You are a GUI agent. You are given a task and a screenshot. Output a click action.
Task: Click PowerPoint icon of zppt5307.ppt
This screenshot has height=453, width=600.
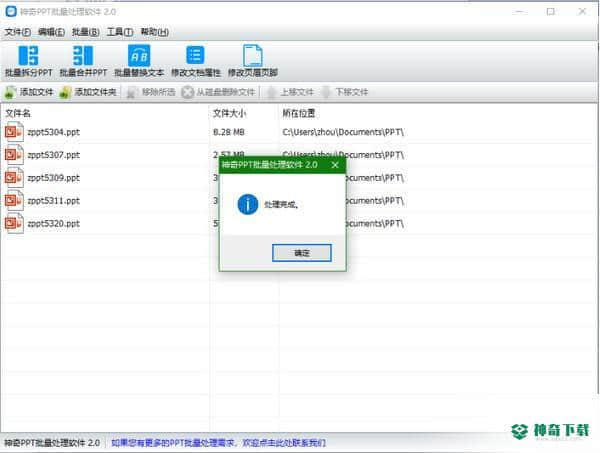tap(14, 155)
